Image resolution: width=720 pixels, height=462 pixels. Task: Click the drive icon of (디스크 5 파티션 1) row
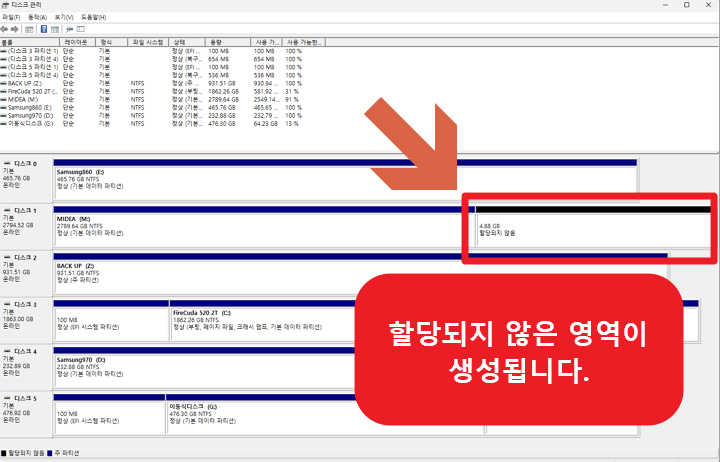tap(4, 67)
